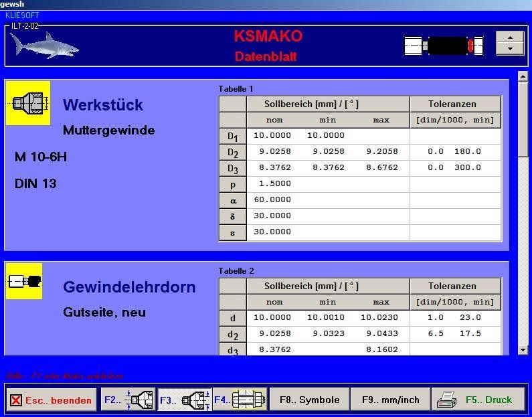Click the M 10-6H thread designation
The width and height of the screenshot is (532, 417).
point(41,157)
